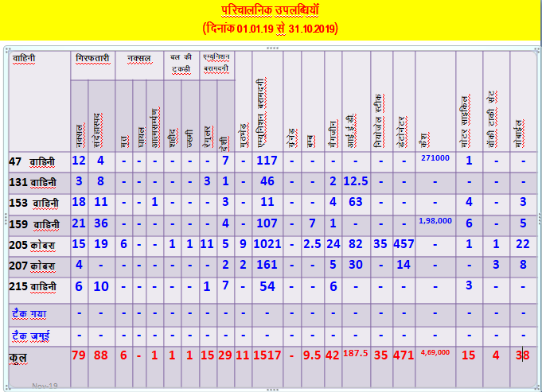The image size is (542, 392).
Task: Click the left-edge table resize handle
Action: coord(6,219)
